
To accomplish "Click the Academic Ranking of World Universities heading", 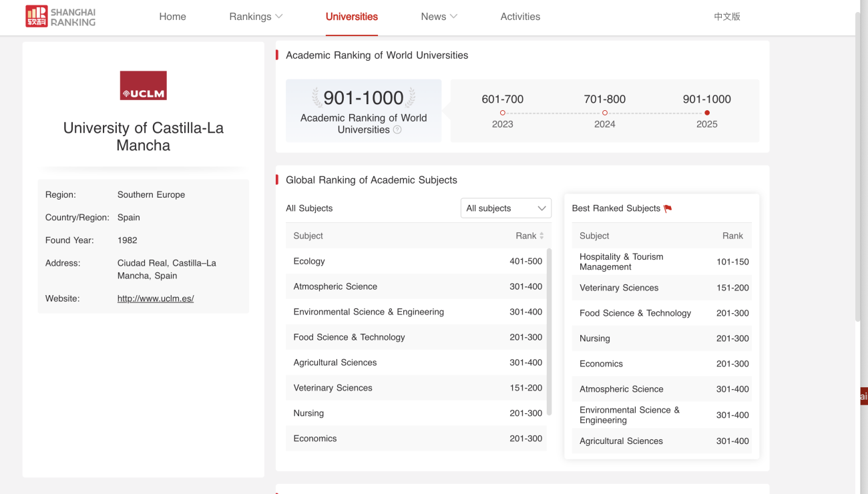I will point(377,55).
